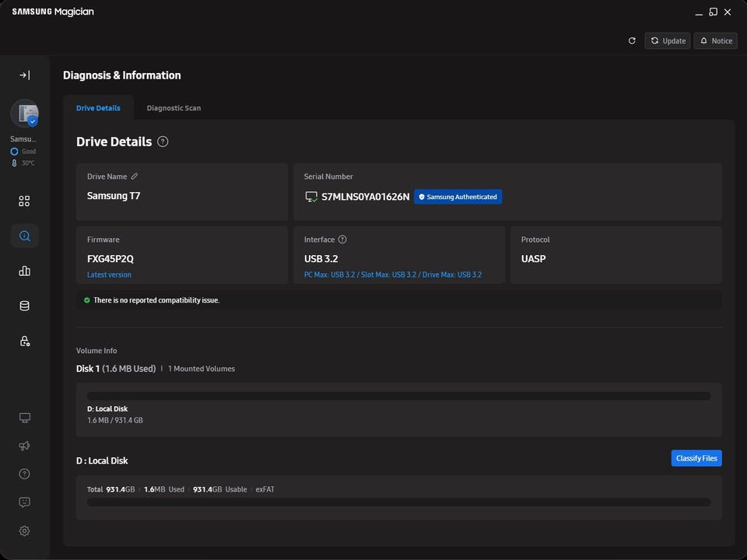This screenshot has height=560, width=747.
Task: Open Performance Benchmark bar chart icon
Action: [x=24, y=271]
